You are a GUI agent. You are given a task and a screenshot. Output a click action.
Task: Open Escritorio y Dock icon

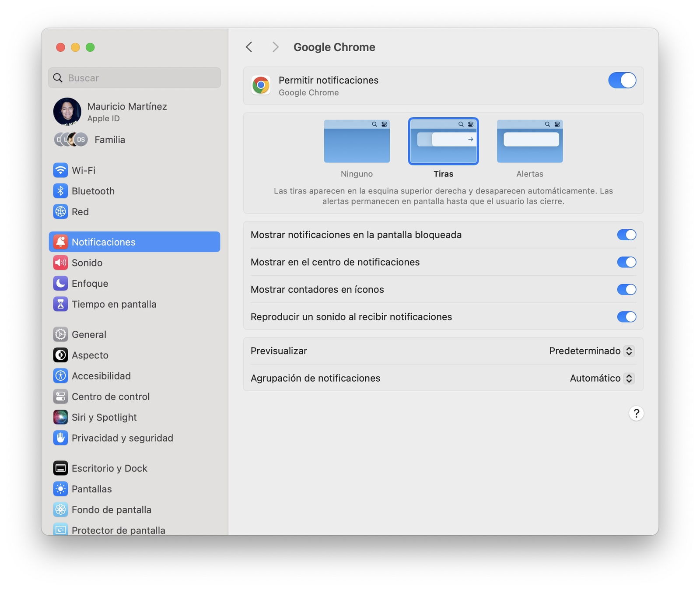pyautogui.click(x=60, y=468)
